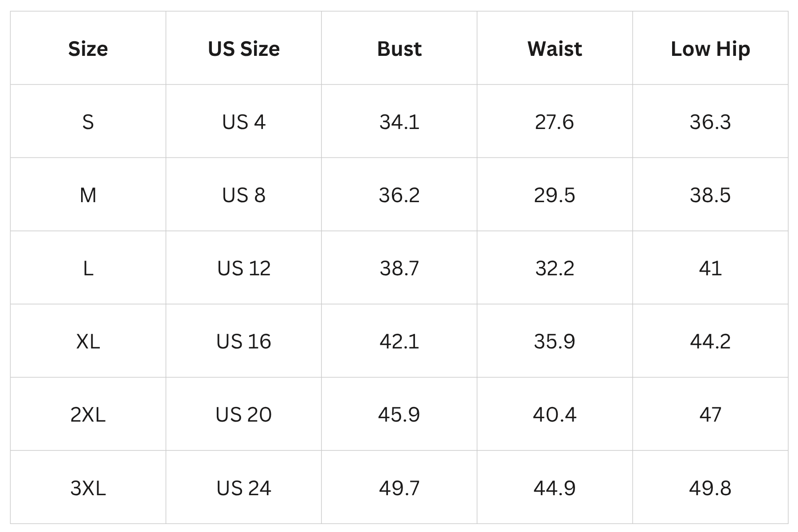The width and height of the screenshot is (798, 532).
Task: Select low hip value 44.2
Action: [x=710, y=341]
